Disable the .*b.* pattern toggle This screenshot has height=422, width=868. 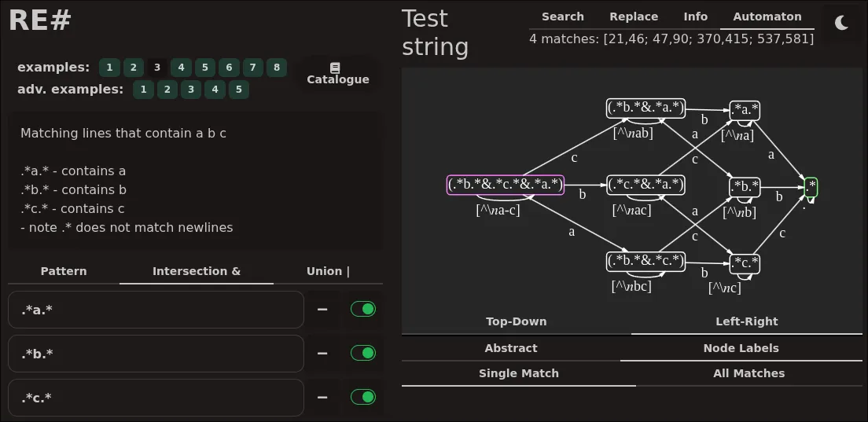point(363,354)
